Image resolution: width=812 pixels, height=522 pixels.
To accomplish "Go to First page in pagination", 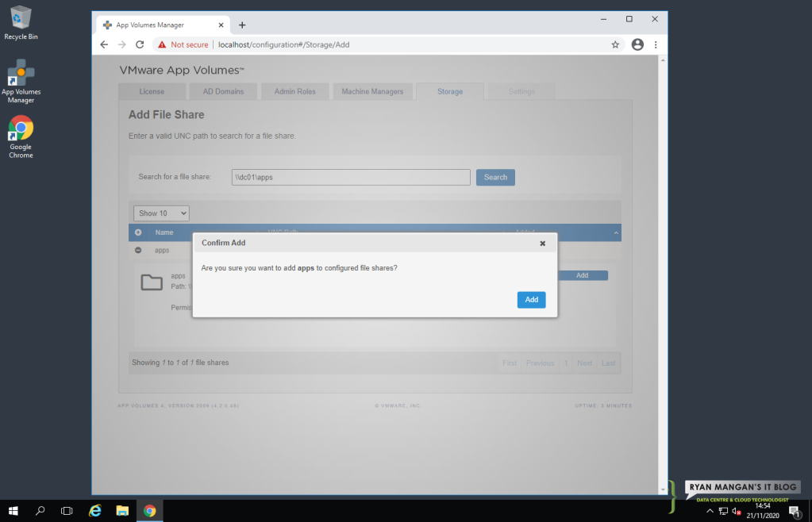I will [510, 363].
